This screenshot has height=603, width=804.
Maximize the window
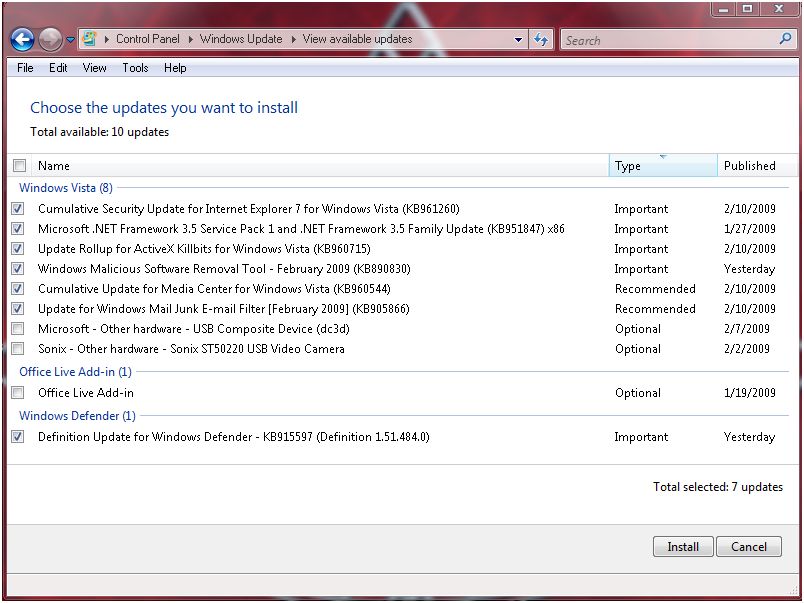748,9
